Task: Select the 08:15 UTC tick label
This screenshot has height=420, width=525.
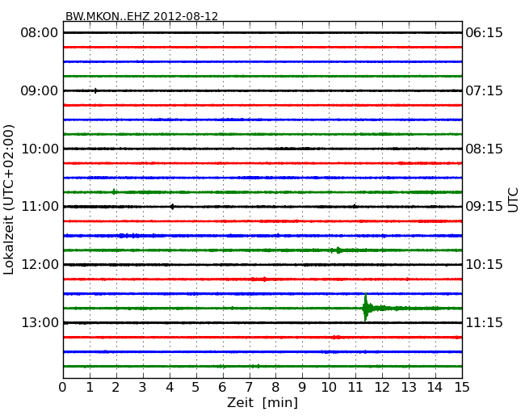Action: [x=484, y=149]
